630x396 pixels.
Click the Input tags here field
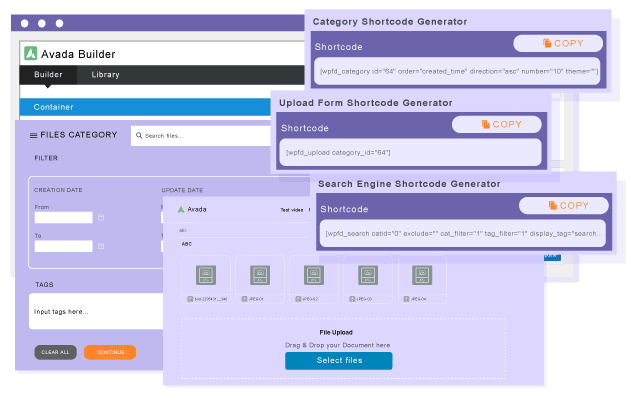96,312
